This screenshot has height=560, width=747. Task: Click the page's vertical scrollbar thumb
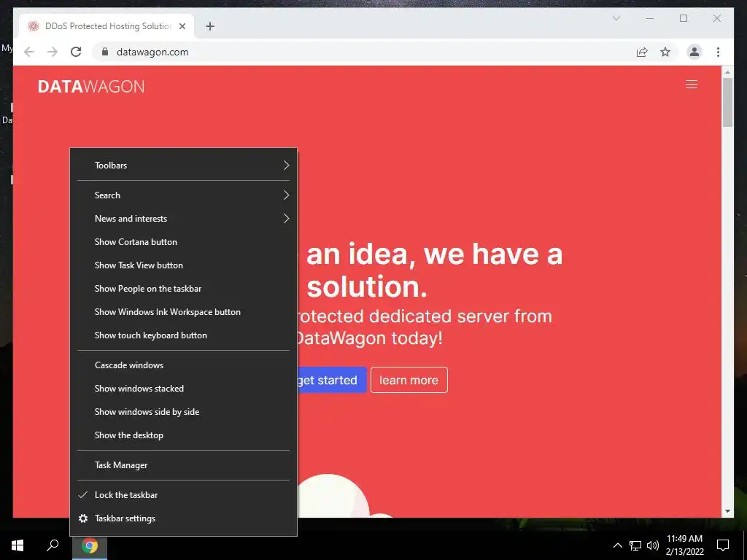[x=727, y=102]
